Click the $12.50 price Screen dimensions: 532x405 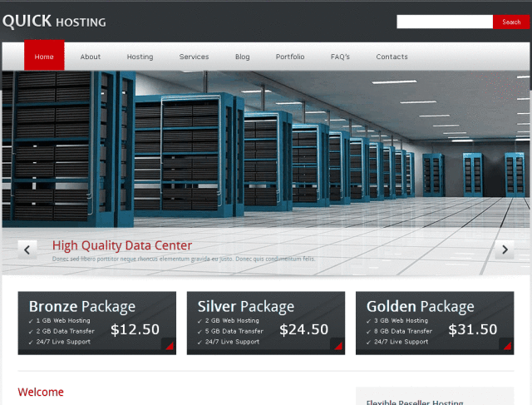click(x=135, y=329)
